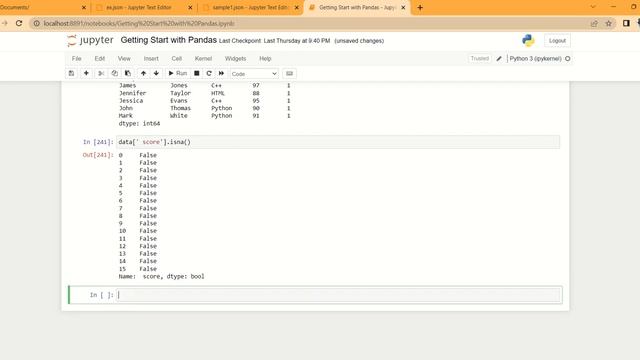
Task: Open the command palette keyboard icon
Action: click(x=289, y=73)
